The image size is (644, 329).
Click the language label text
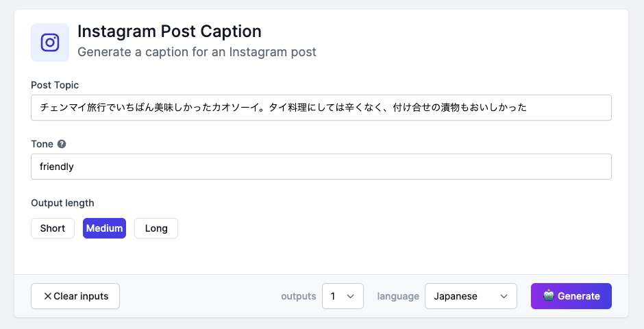pyautogui.click(x=398, y=296)
